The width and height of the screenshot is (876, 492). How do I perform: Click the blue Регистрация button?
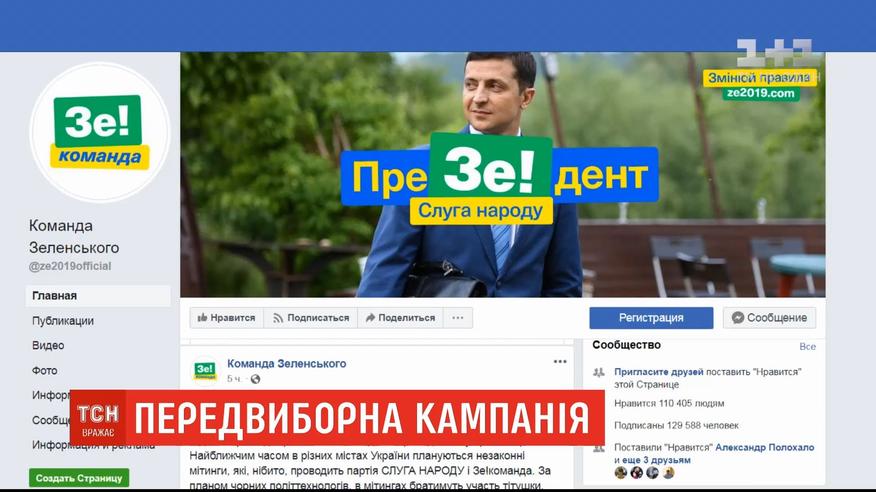pyautogui.click(x=651, y=318)
